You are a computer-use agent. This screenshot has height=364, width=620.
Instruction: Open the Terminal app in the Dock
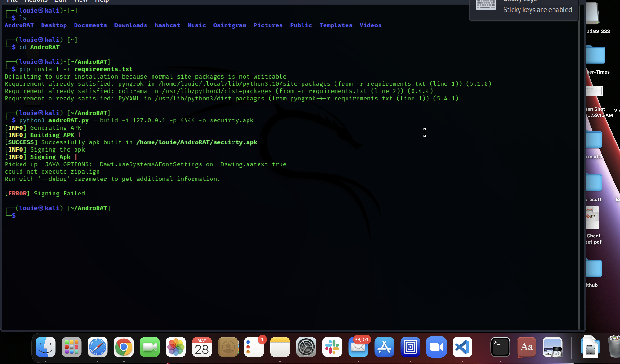tap(500, 347)
